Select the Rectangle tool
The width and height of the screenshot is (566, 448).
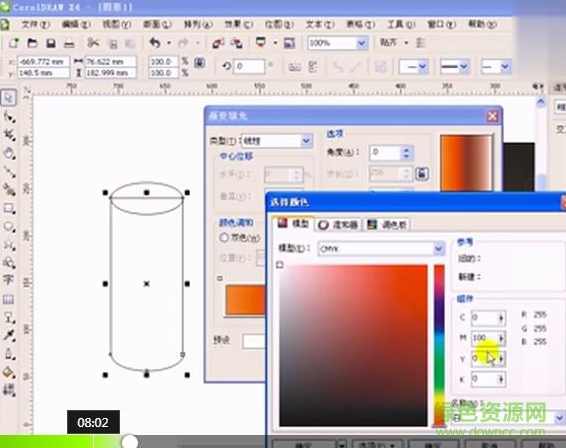[9, 209]
